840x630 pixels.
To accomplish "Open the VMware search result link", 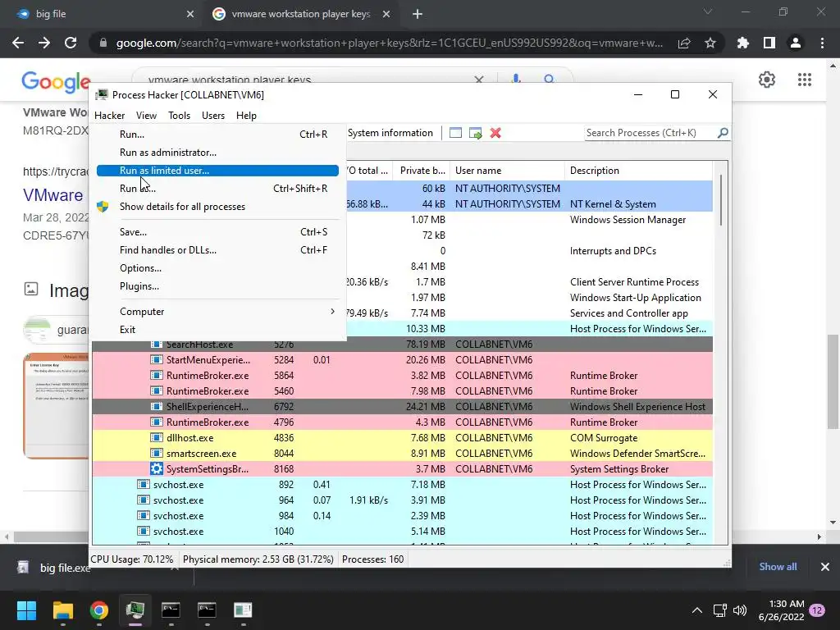I will (x=53, y=195).
